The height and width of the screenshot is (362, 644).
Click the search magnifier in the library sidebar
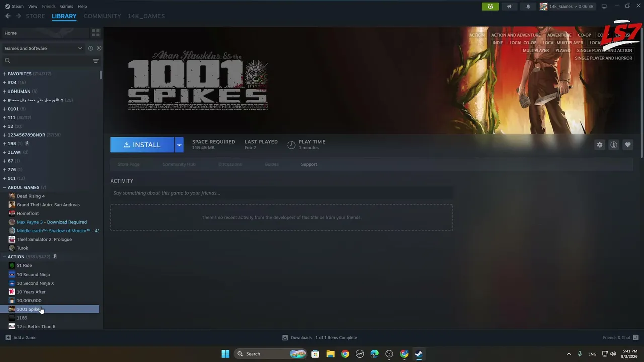[8, 61]
